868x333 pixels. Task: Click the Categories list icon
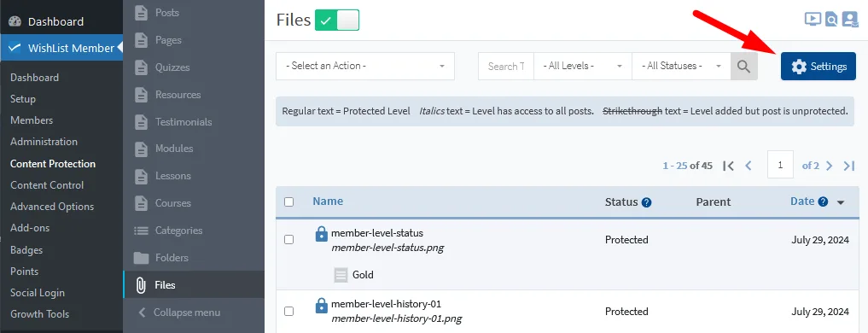pos(142,231)
